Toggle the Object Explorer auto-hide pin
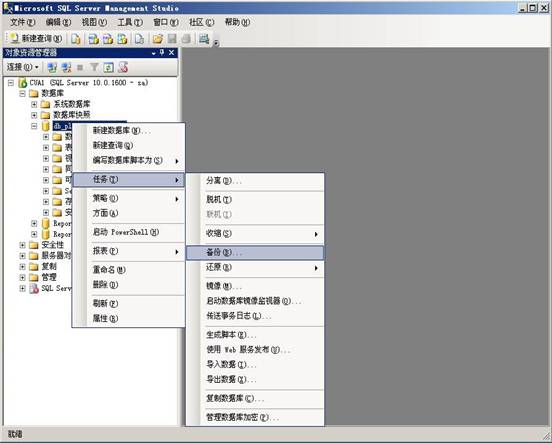552x443 pixels. coord(162,52)
